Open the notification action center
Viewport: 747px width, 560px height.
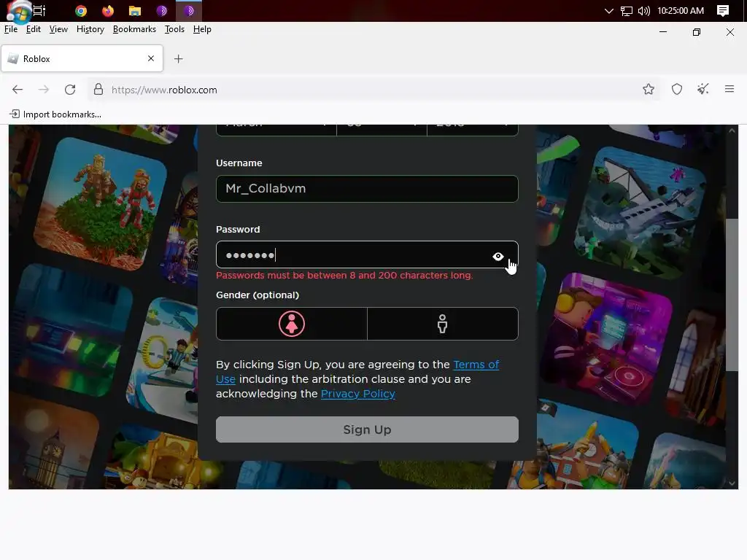[x=723, y=10]
